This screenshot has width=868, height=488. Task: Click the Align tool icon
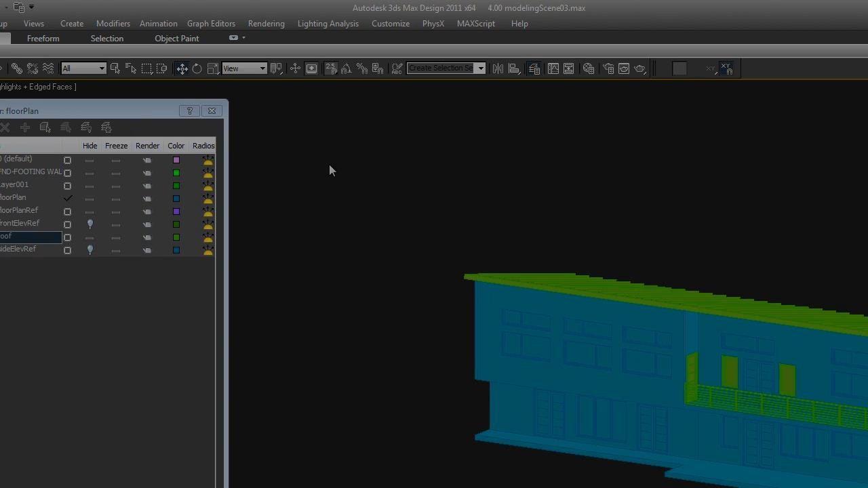coord(514,68)
